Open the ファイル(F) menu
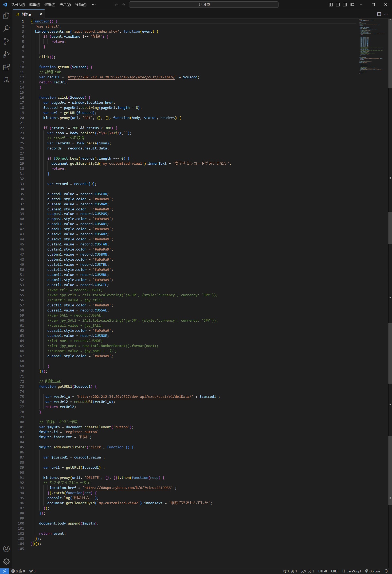392x574 pixels. coord(18,5)
